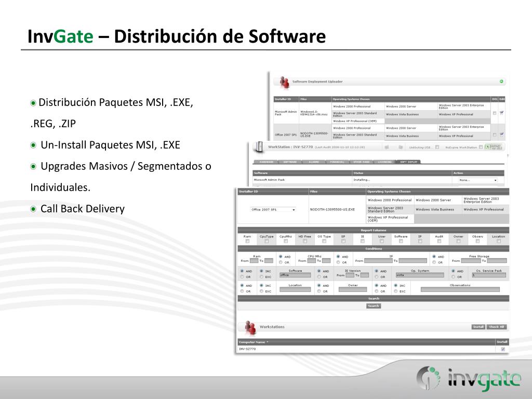
Task: Check the CpuType report column checkbox
Action: pyautogui.click(x=267, y=241)
